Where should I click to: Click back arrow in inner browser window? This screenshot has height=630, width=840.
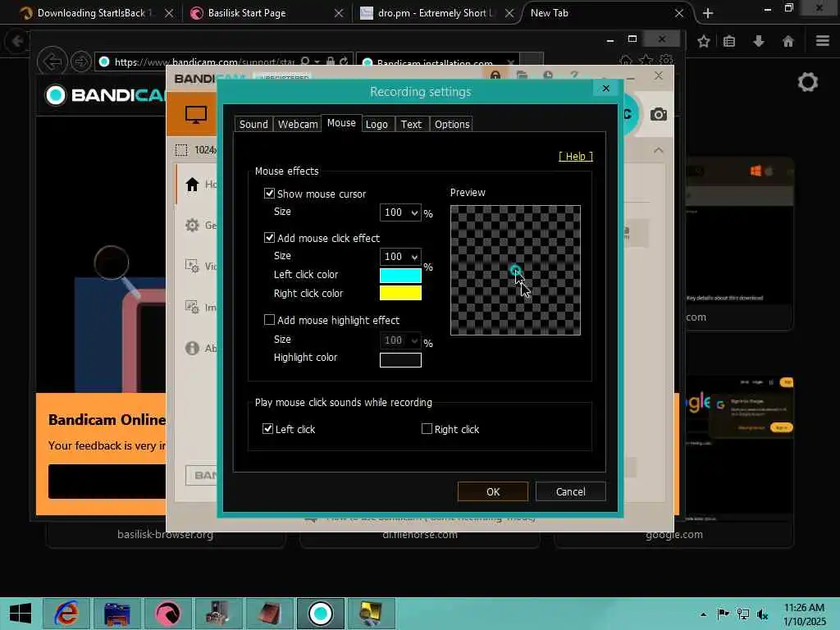click(x=52, y=62)
